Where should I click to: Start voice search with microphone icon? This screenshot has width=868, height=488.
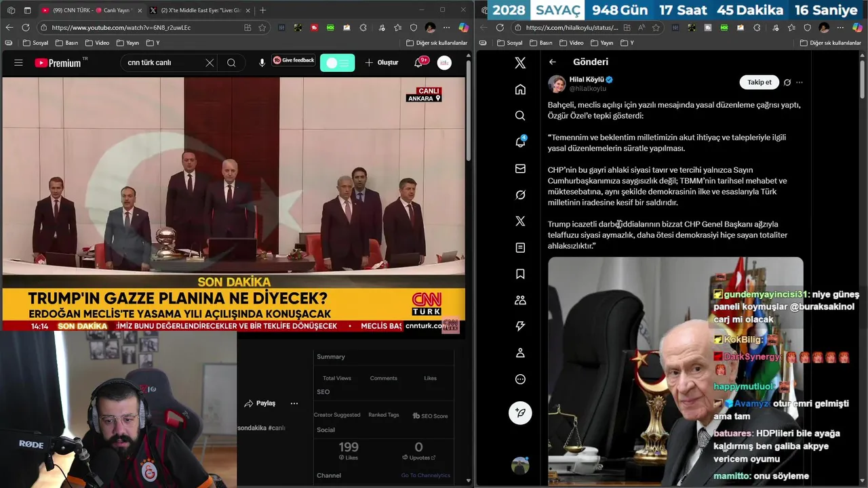pos(262,62)
